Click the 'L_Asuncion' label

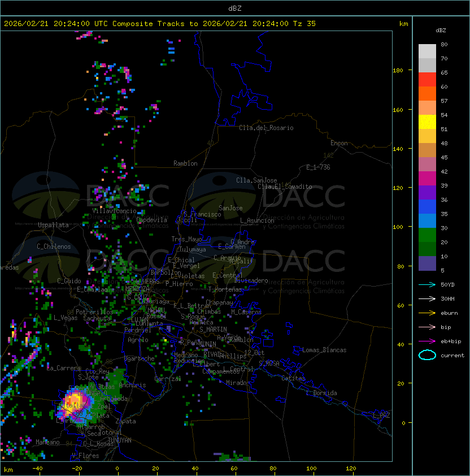coord(257,220)
